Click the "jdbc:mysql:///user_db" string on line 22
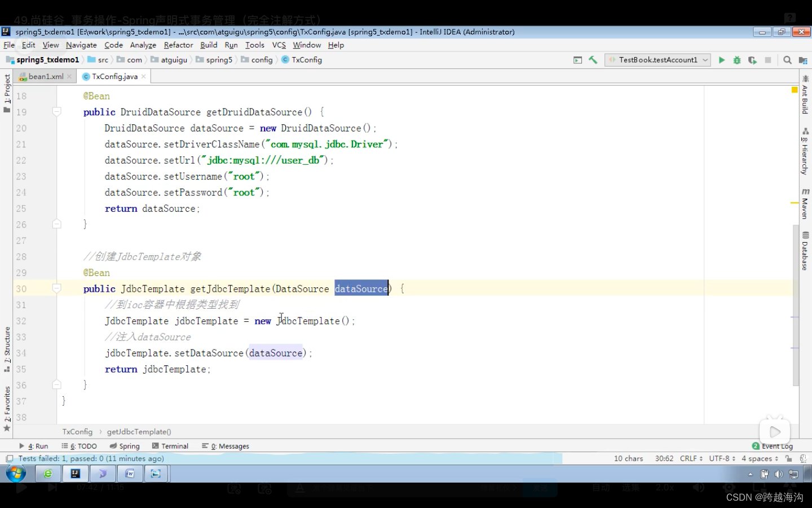The width and height of the screenshot is (812, 508). click(x=264, y=160)
